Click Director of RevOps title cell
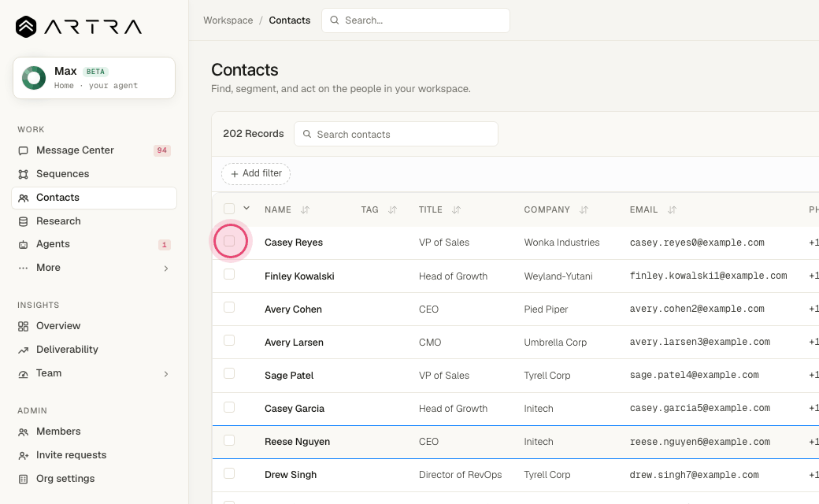819x504 pixels. pyautogui.click(x=460, y=475)
